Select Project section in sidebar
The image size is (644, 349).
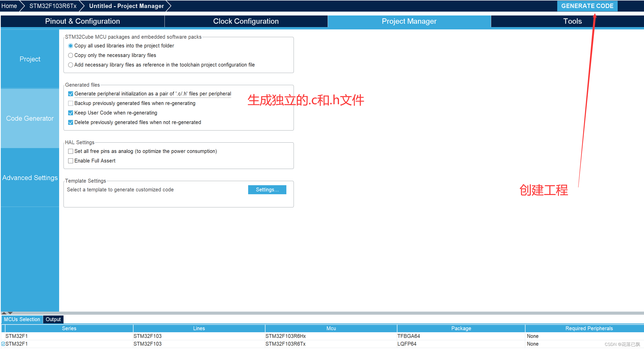30,59
